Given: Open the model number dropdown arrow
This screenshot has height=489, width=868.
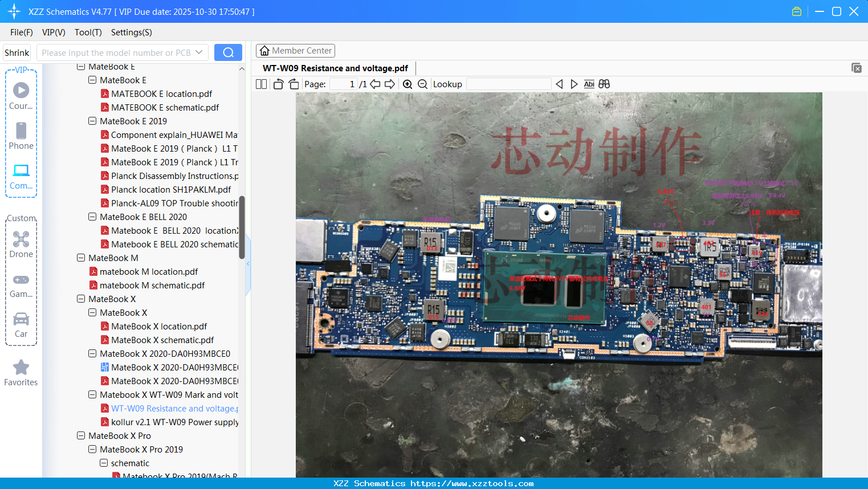Looking at the screenshot, I should pos(199,52).
